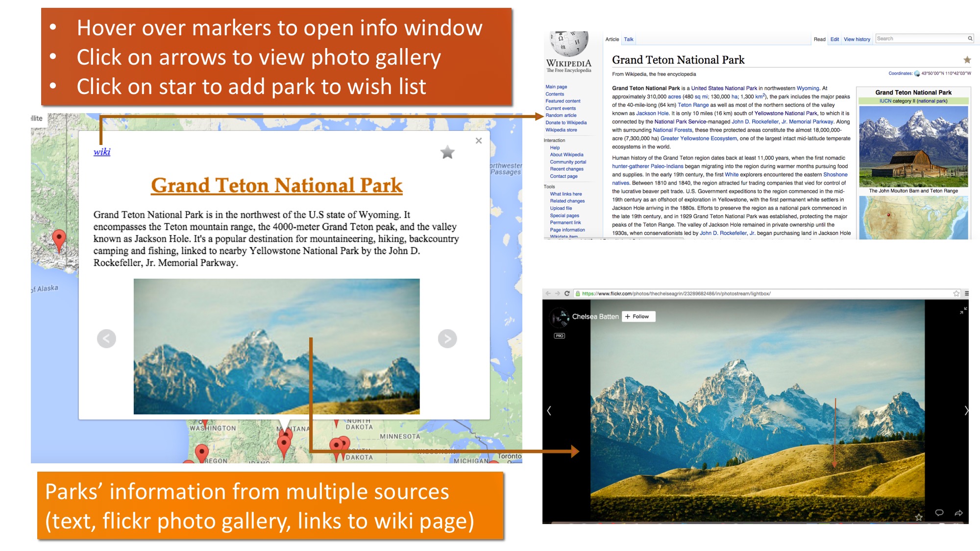Show next photo in info window gallery
980x551 pixels.
(x=447, y=338)
